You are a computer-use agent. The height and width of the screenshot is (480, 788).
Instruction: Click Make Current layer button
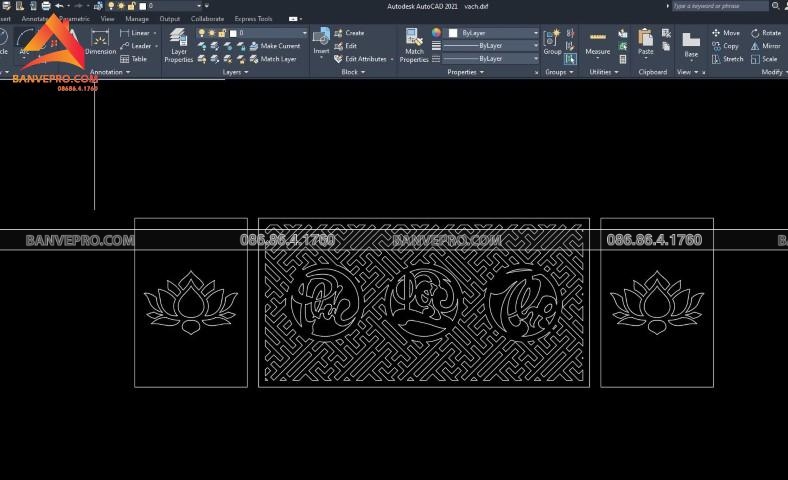275,46
